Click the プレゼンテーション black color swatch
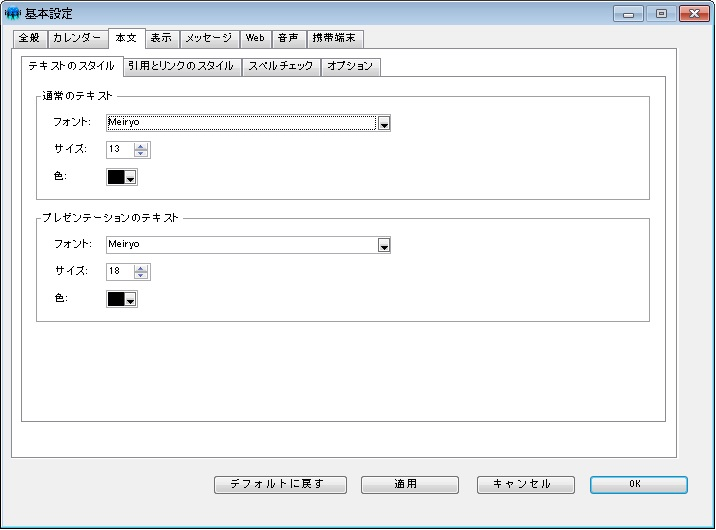This screenshot has width=716, height=530. point(116,299)
